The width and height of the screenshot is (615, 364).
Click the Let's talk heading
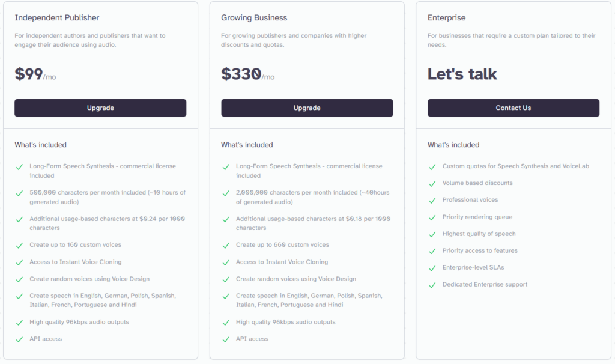pos(462,74)
